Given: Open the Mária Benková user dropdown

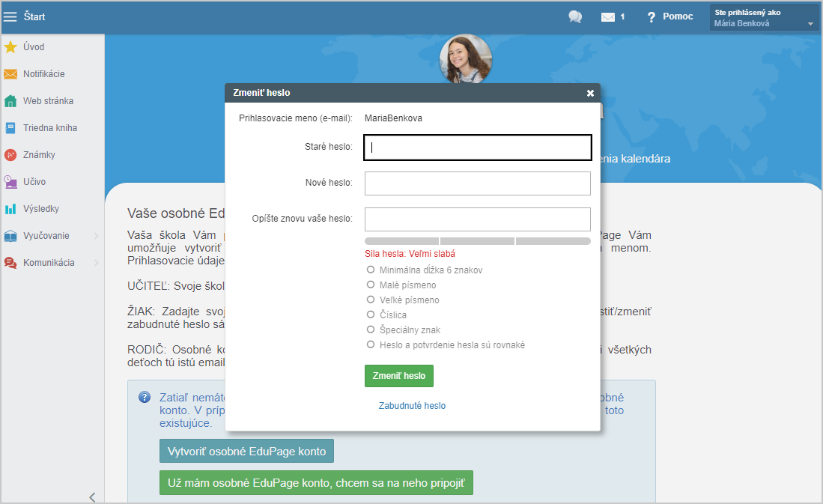Looking at the screenshot, I should click(764, 18).
